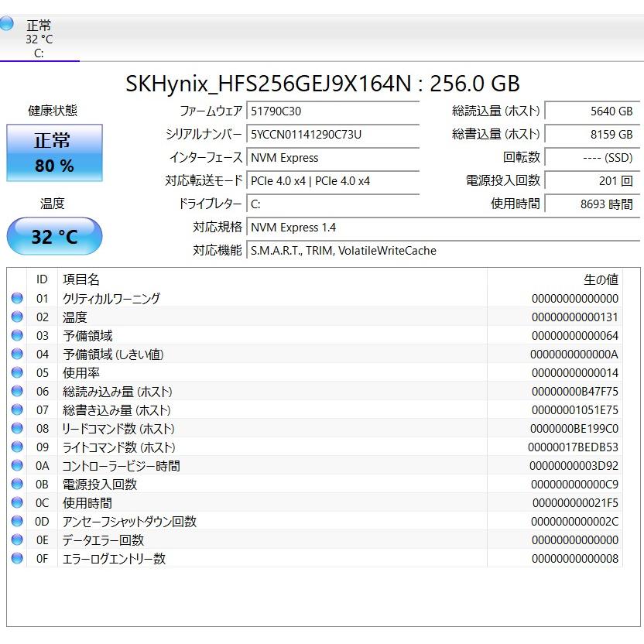The height and width of the screenshot is (644, 644).
Task: Click the rotation rate value ---- (SSD)
Action: tap(592, 158)
